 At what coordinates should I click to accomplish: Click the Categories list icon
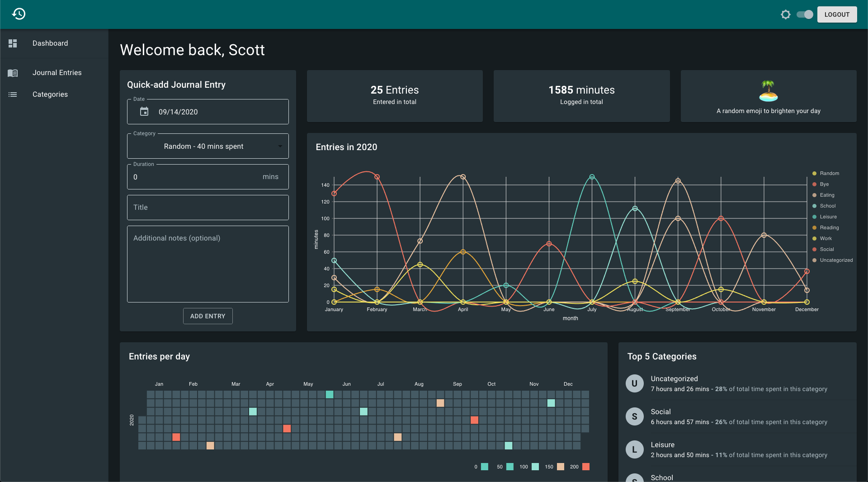coord(13,95)
